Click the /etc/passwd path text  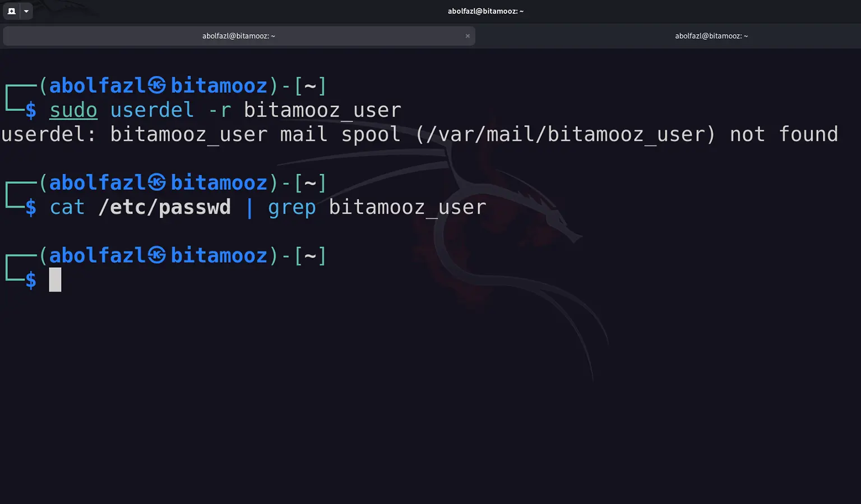coord(164,207)
